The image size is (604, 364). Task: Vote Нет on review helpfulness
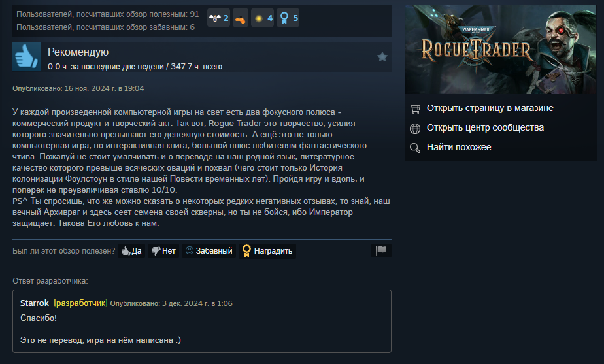pos(163,251)
